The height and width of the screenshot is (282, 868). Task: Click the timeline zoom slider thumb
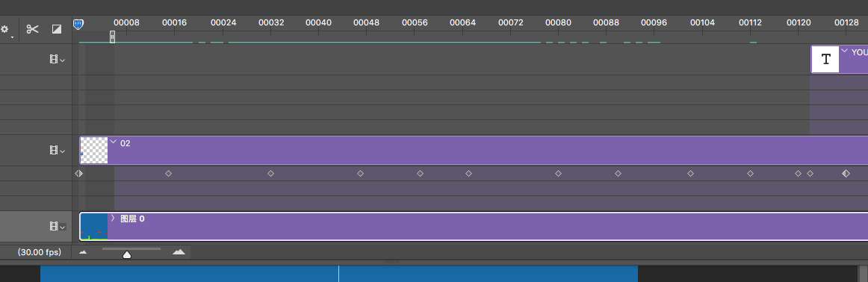click(127, 255)
